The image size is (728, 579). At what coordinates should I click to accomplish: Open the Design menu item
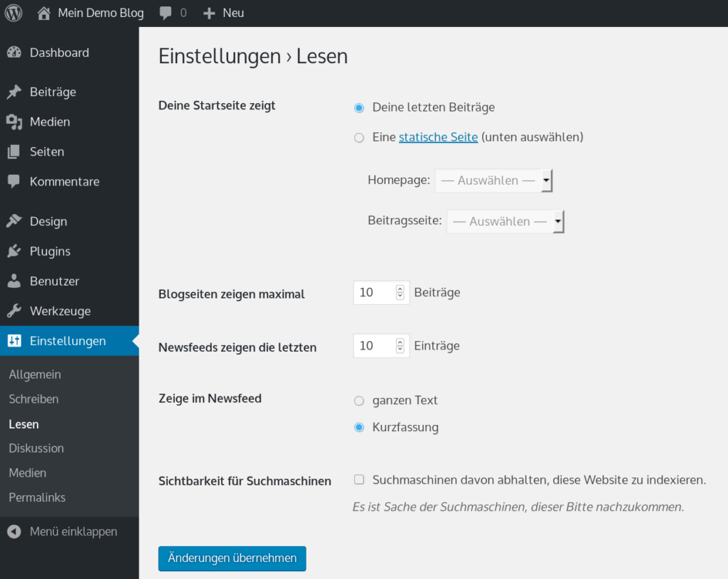click(69, 222)
